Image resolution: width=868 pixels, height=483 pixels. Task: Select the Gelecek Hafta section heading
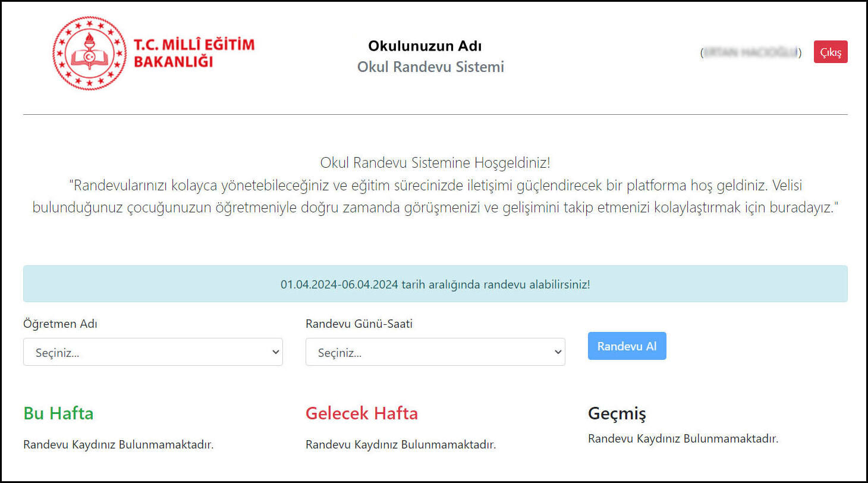pos(361,413)
